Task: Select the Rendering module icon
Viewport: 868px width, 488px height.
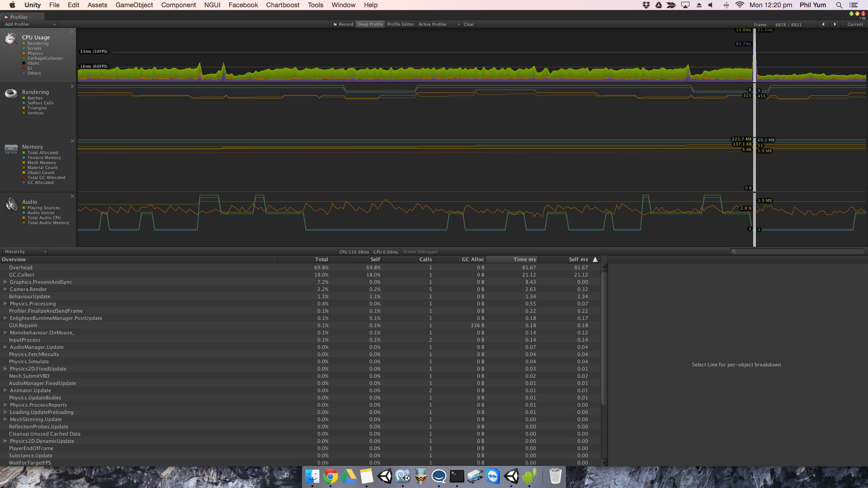Action: click(11, 94)
